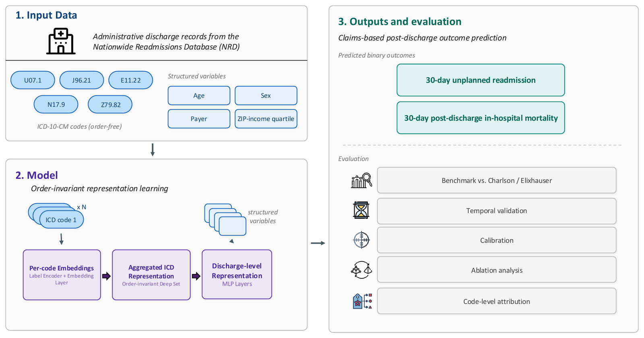Click the crosshair target icon beside Calibration

pos(361,240)
